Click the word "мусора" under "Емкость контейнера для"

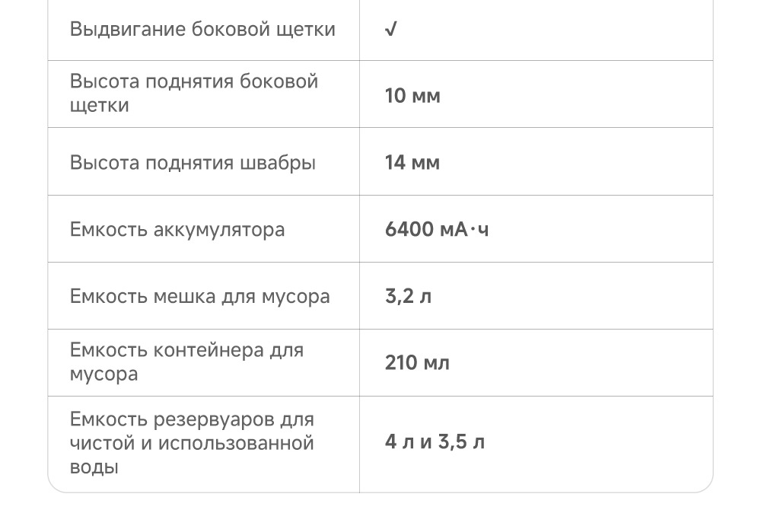(103, 374)
